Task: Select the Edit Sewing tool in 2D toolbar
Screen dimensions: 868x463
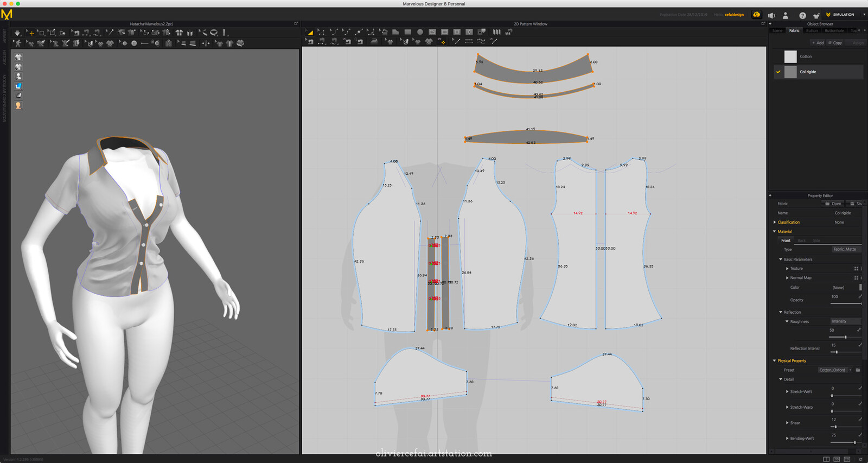Action: [x=310, y=41]
